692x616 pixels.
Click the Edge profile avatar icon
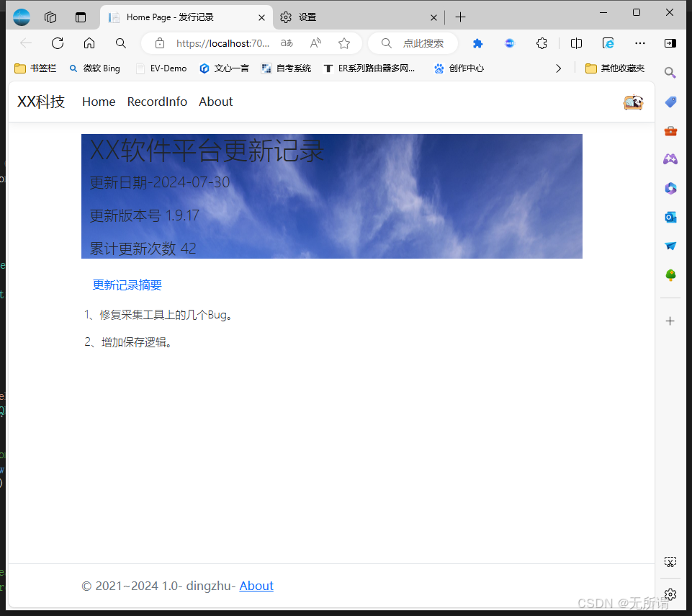tap(22, 17)
